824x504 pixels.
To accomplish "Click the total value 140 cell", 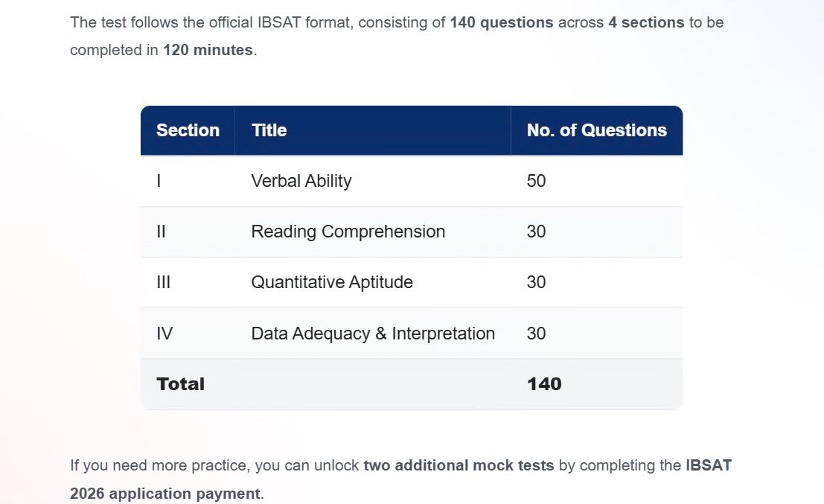I will point(596,384).
